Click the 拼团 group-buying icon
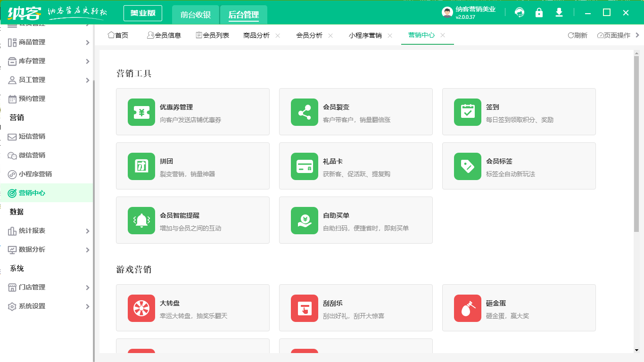The height and width of the screenshot is (362, 644). coord(141,166)
